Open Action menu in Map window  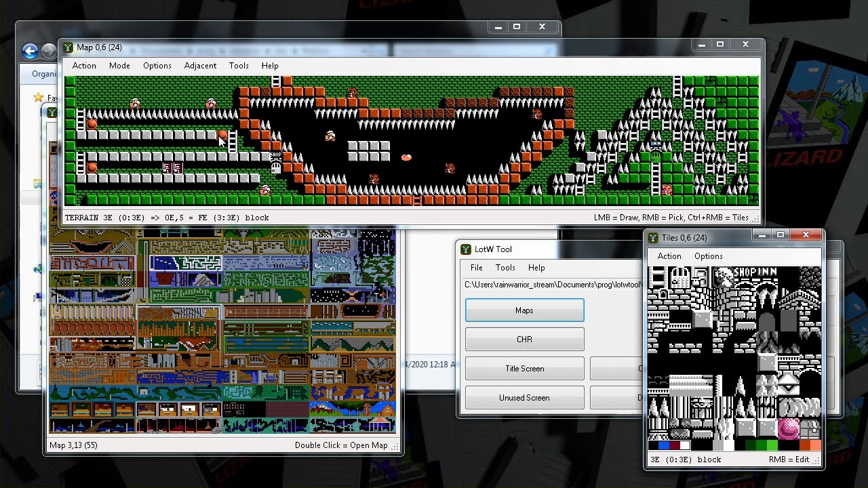[x=84, y=66]
